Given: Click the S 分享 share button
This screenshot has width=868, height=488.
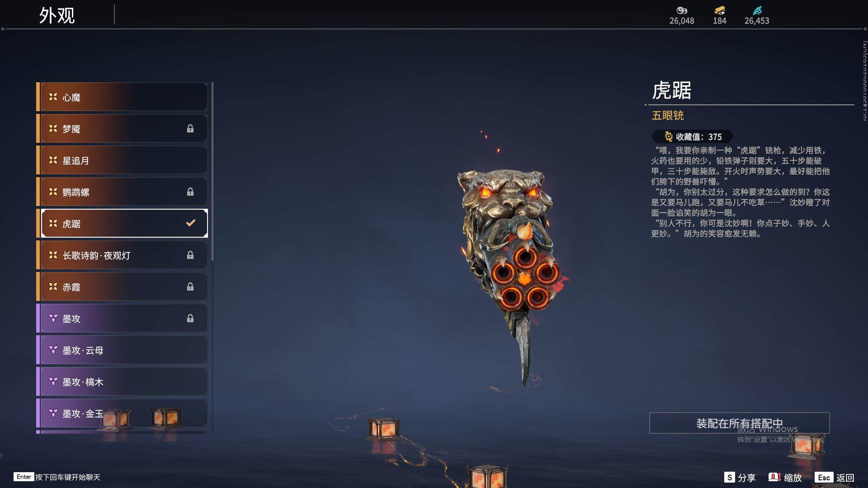Looking at the screenshot, I should pyautogui.click(x=740, y=478).
